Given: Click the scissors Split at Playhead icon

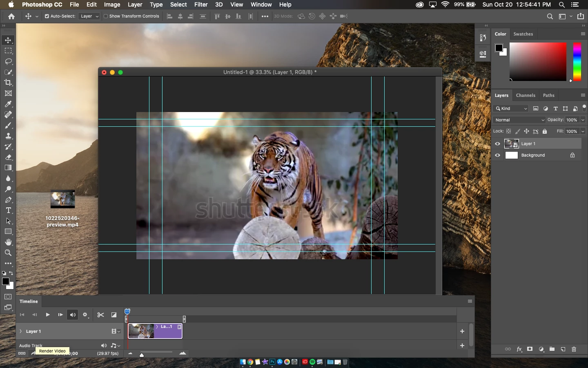Looking at the screenshot, I should coord(100,315).
